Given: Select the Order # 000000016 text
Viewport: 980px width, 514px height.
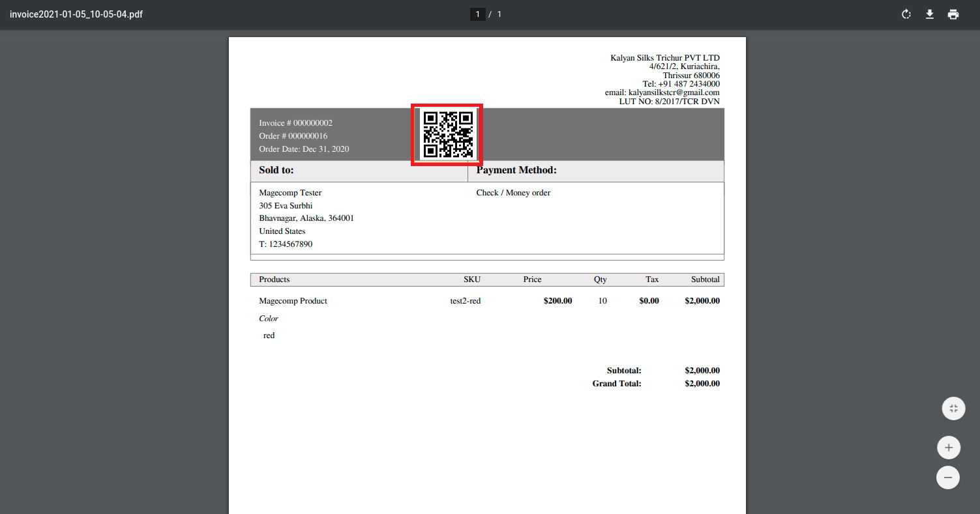Looking at the screenshot, I should 293,136.
